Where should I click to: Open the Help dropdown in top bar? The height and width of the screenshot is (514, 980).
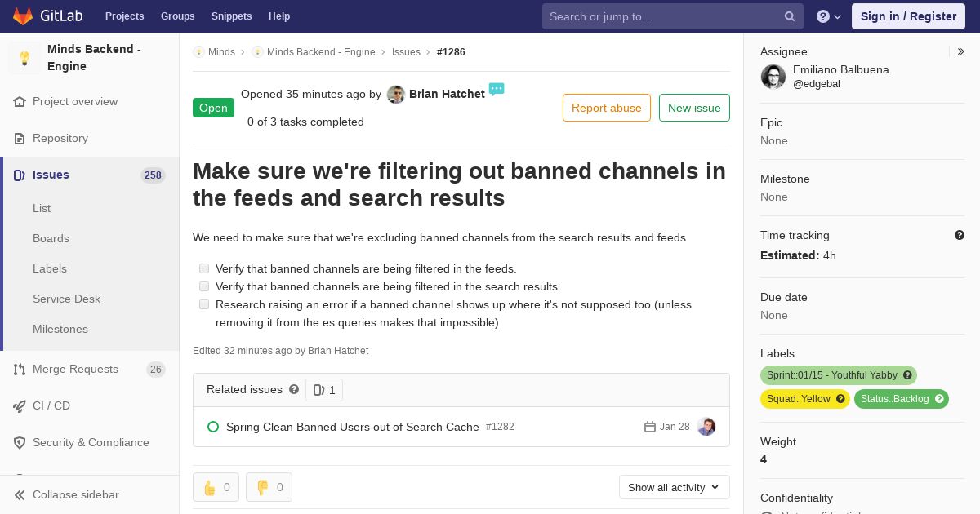coord(829,16)
